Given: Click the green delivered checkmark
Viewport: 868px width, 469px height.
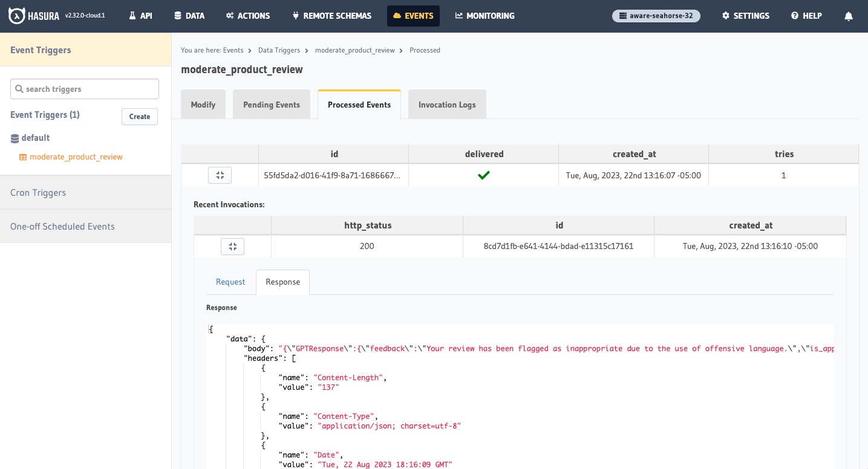Looking at the screenshot, I should (x=483, y=175).
